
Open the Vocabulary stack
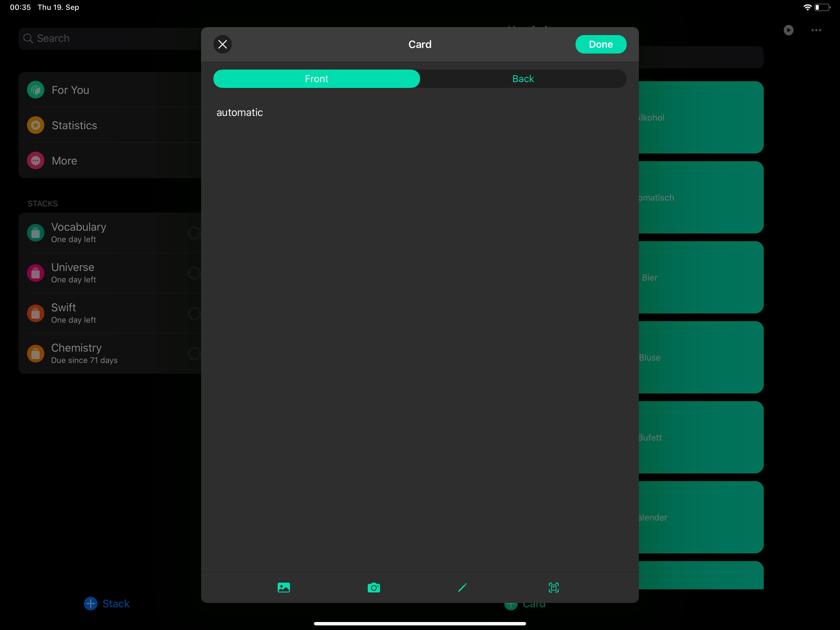79,232
